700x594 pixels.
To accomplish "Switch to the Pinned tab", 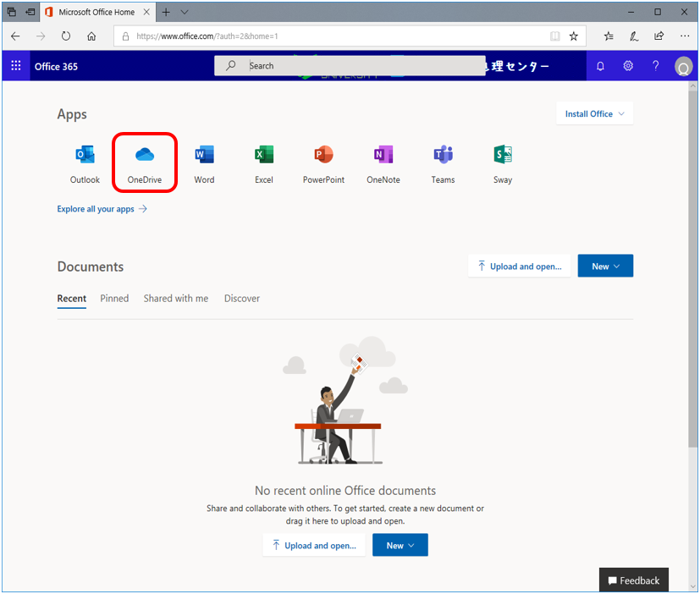I will click(114, 299).
